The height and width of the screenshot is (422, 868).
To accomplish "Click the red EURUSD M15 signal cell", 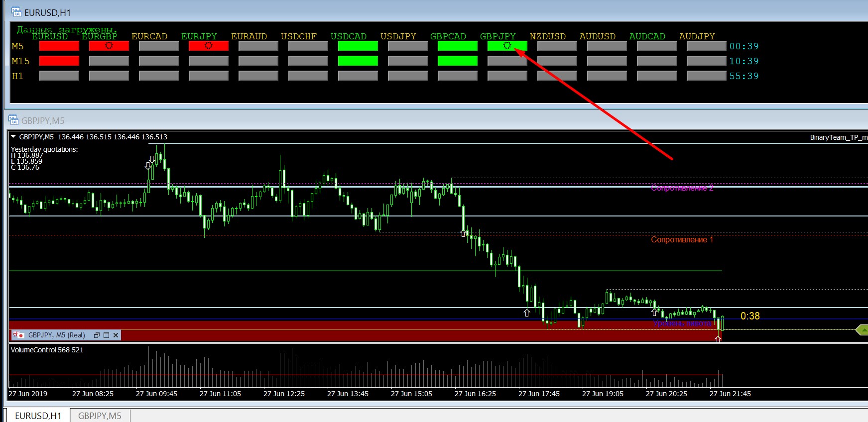I will (59, 61).
